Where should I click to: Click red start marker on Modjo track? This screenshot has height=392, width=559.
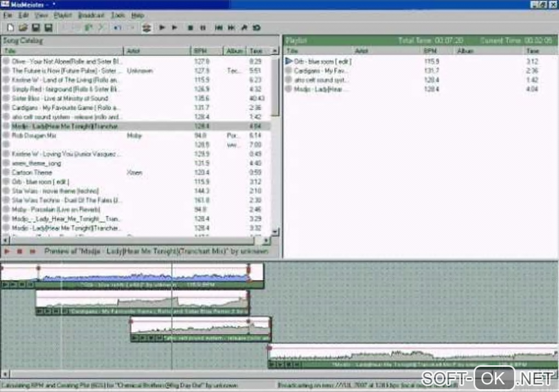(270, 348)
